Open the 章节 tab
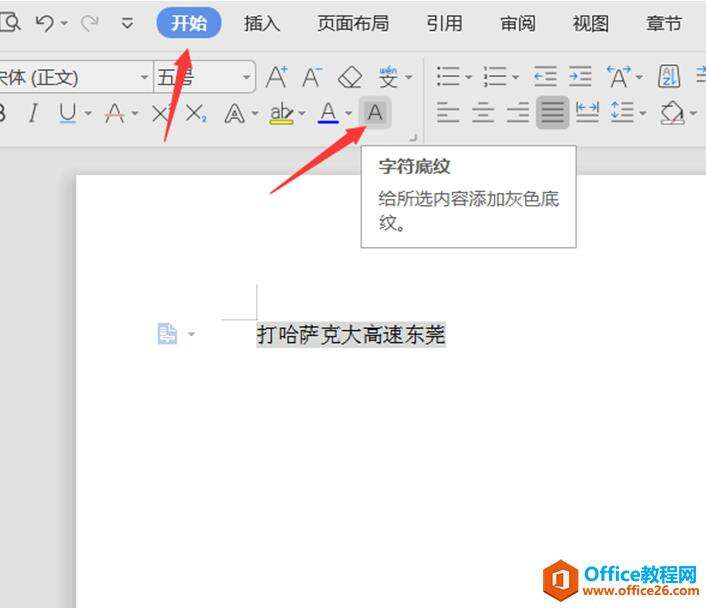 [664, 23]
